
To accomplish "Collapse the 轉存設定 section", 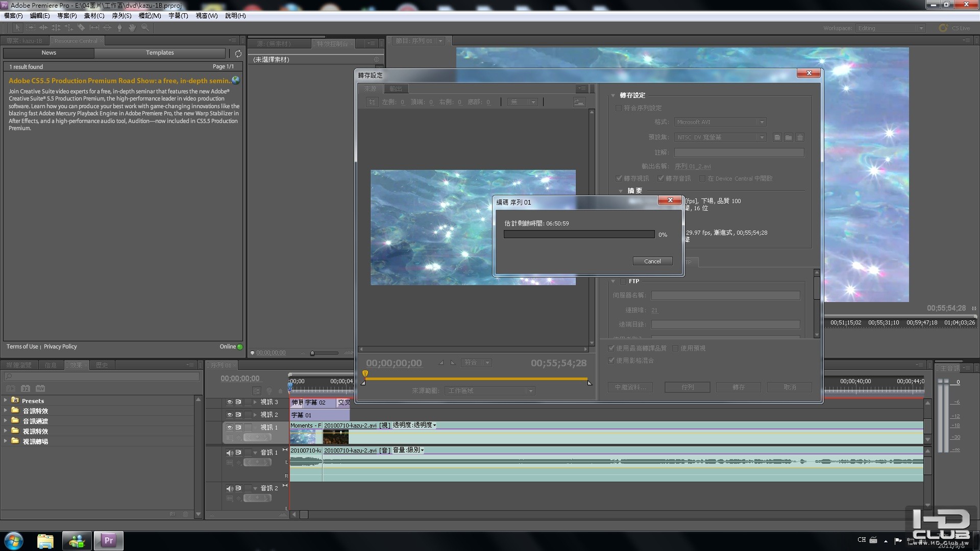I will point(613,95).
